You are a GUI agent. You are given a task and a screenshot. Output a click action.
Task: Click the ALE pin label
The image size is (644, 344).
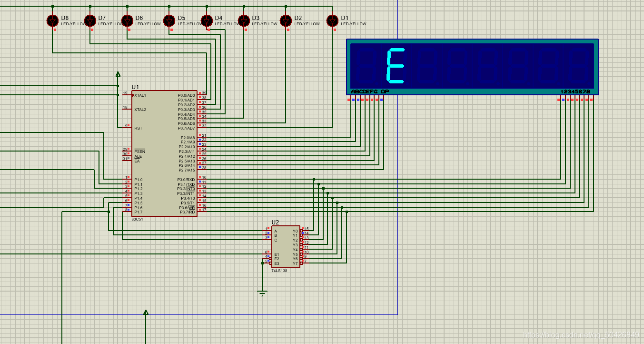point(138,156)
